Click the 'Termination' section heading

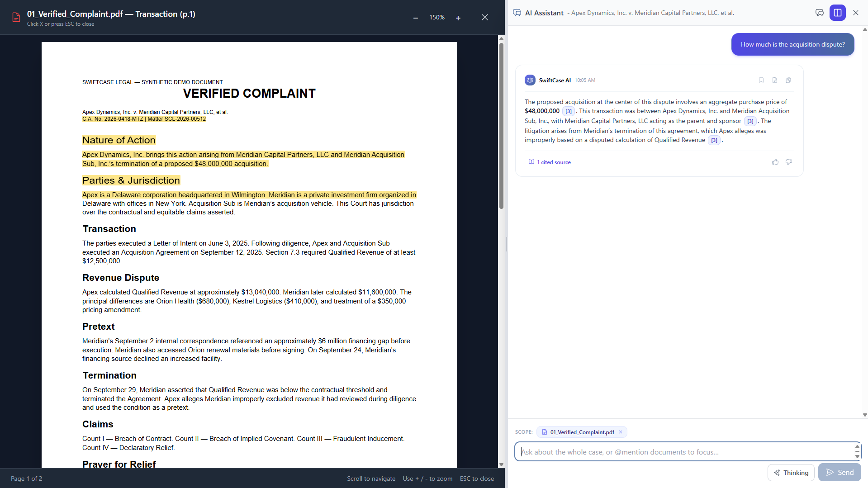tap(109, 375)
